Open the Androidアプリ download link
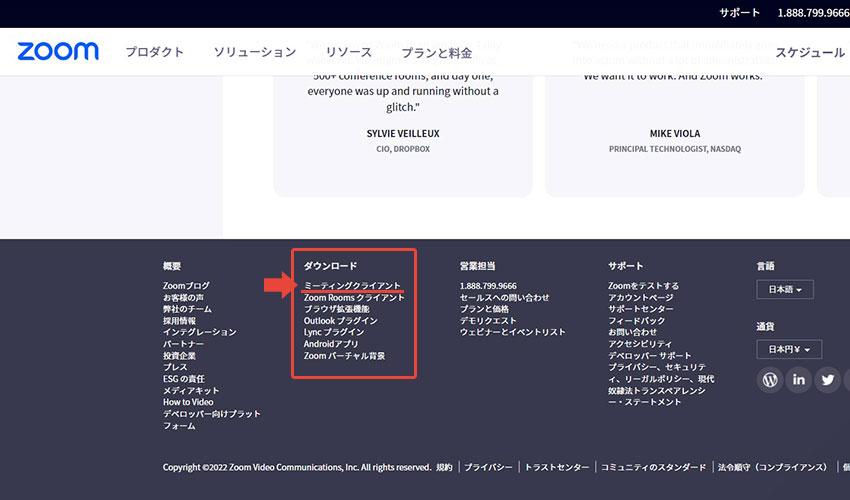The width and height of the screenshot is (850, 500). [x=331, y=344]
